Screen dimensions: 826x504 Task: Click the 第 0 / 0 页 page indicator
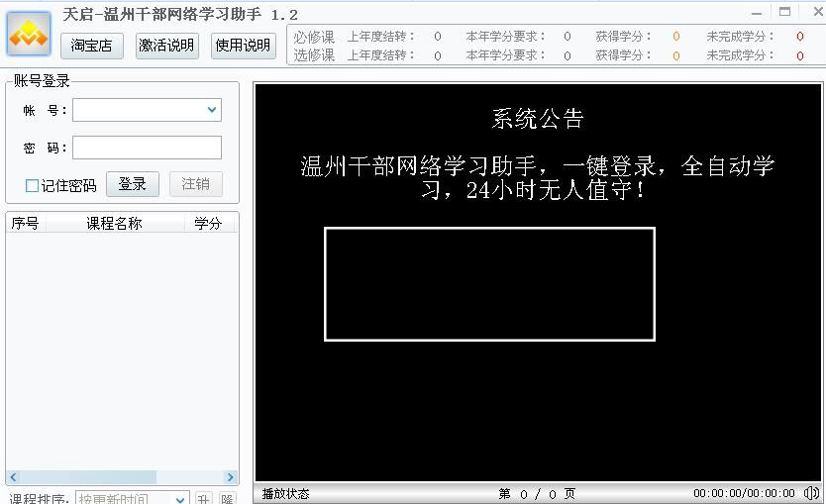coord(537,493)
